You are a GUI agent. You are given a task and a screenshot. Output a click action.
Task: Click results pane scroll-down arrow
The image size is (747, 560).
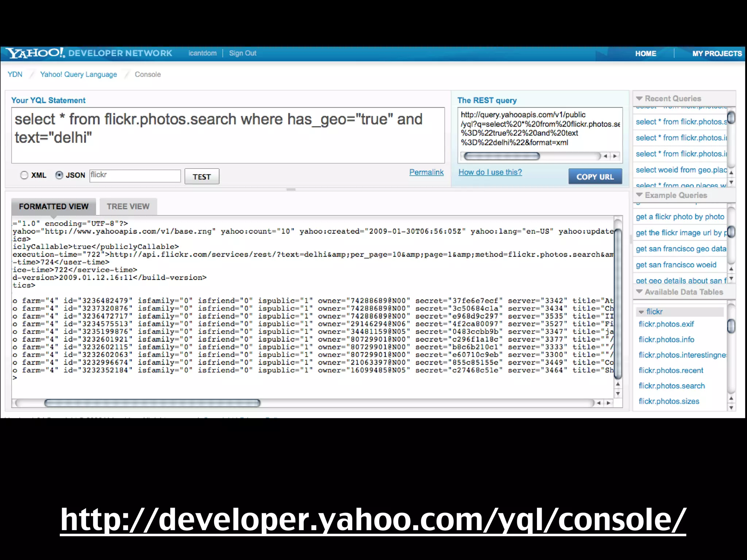click(618, 394)
